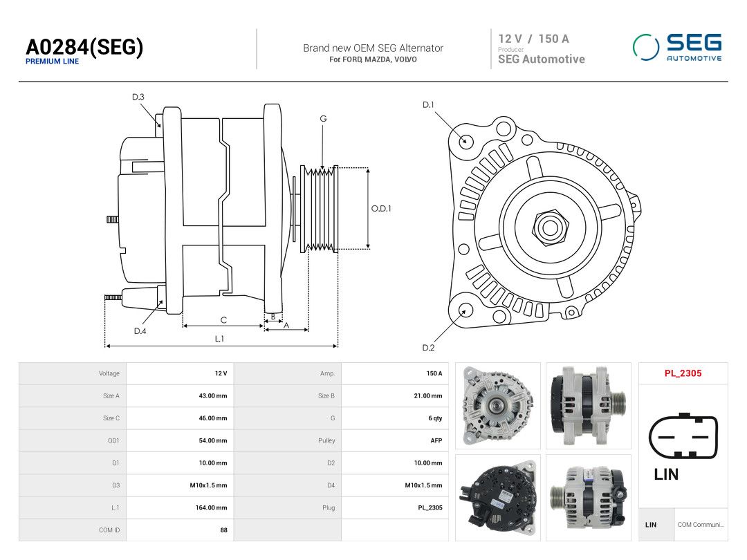Click the L.1 length dimension label
The height and width of the screenshot is (560, 747).
point(219,339)
